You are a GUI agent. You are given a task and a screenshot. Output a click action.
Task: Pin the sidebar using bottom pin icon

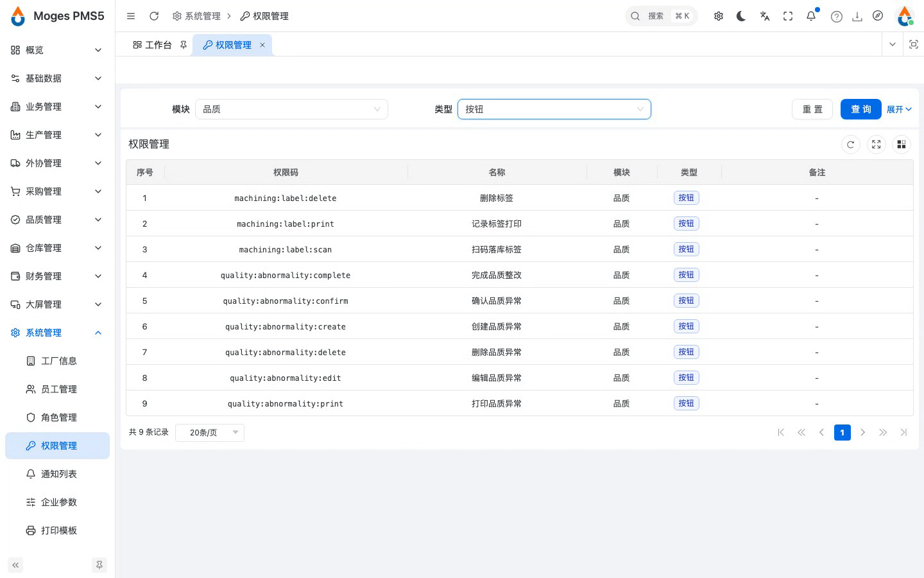(99, 565)
